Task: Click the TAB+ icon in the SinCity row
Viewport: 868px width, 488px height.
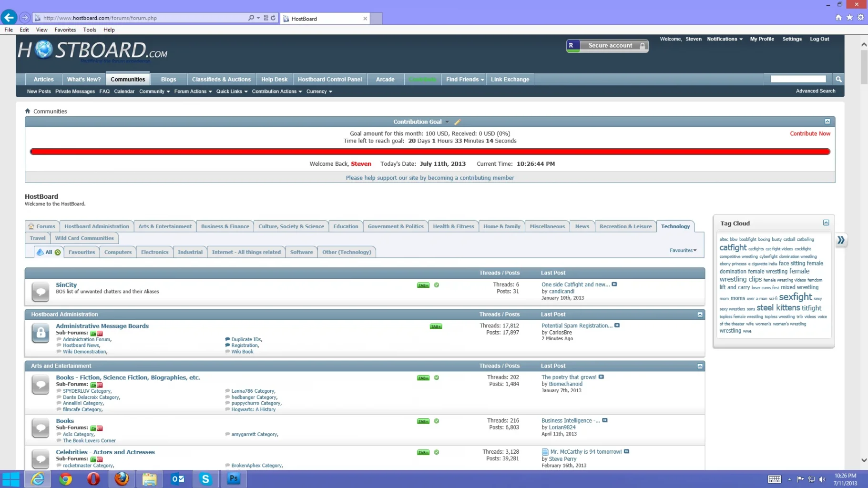Action: [x=423, y=285]
